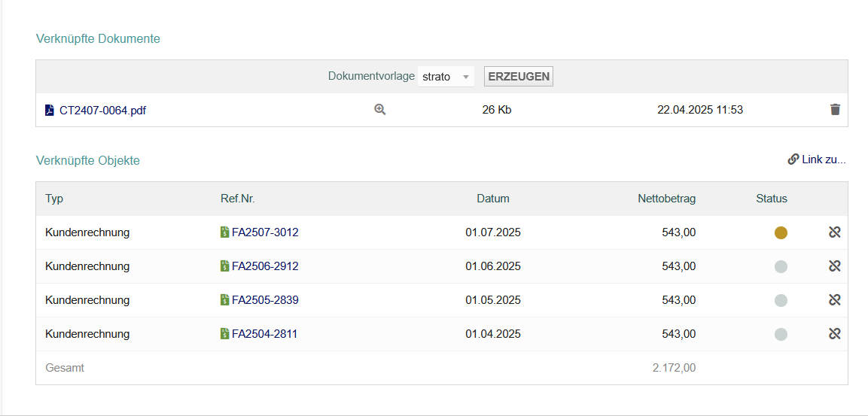Unlink invoice FA2506-2912 via broken chain icon
The image size is (868, 416).
click(x=835, y=266)
